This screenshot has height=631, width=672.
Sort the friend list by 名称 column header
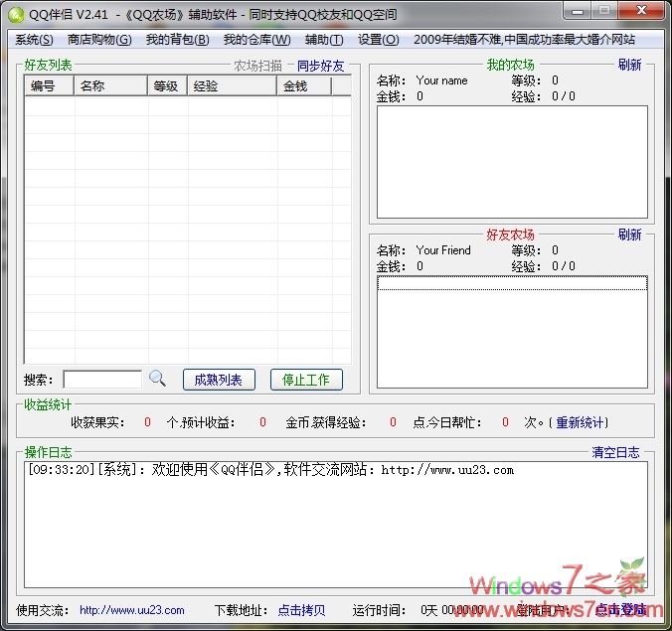[x=111, y=86]
